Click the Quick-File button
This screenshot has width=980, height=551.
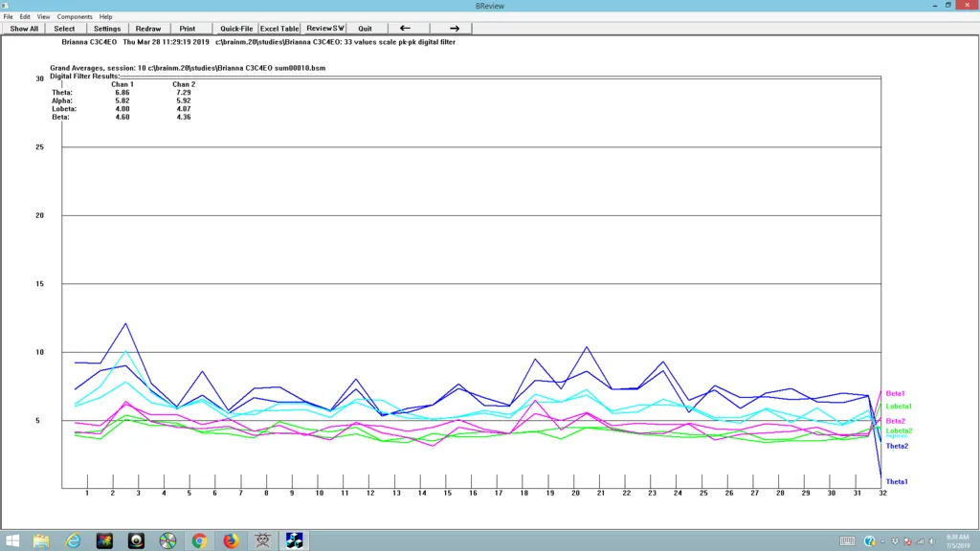236,29
